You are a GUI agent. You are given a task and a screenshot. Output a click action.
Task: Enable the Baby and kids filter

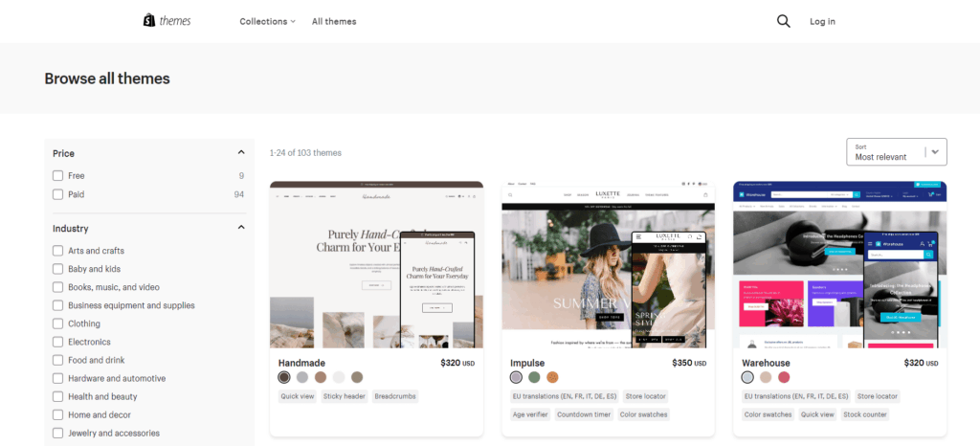[x=58, y=269]
